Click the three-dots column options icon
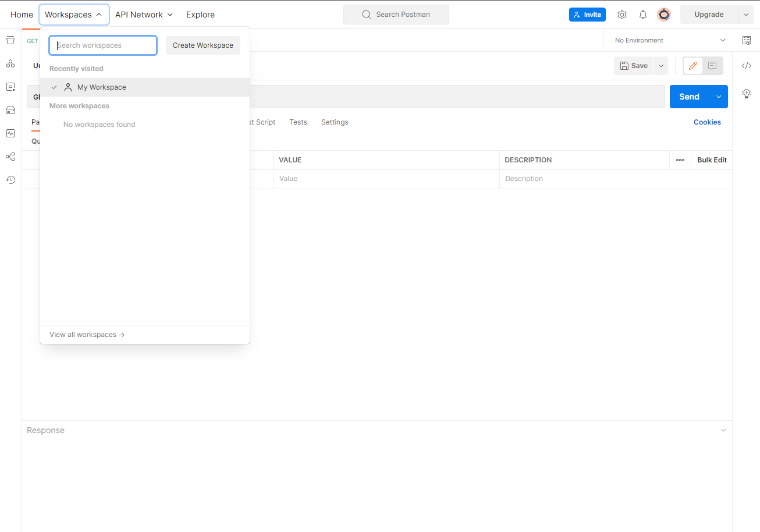 (x=680, y=160)
